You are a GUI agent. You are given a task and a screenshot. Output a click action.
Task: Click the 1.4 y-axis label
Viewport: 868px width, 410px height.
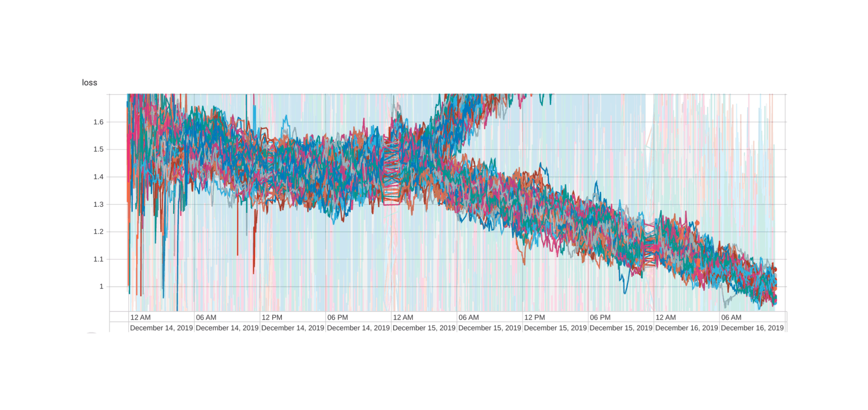pos(99,177)
